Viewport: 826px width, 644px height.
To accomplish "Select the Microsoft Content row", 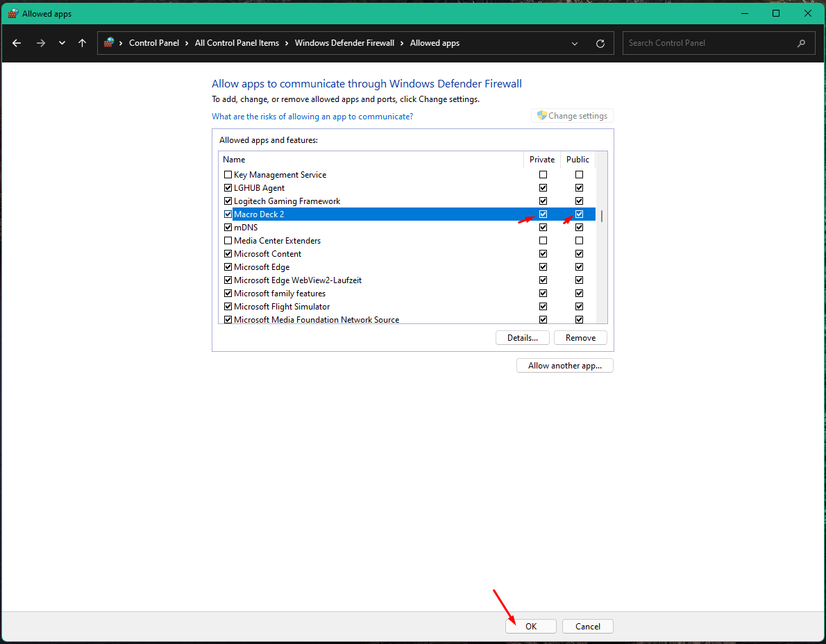I will 407,254.
